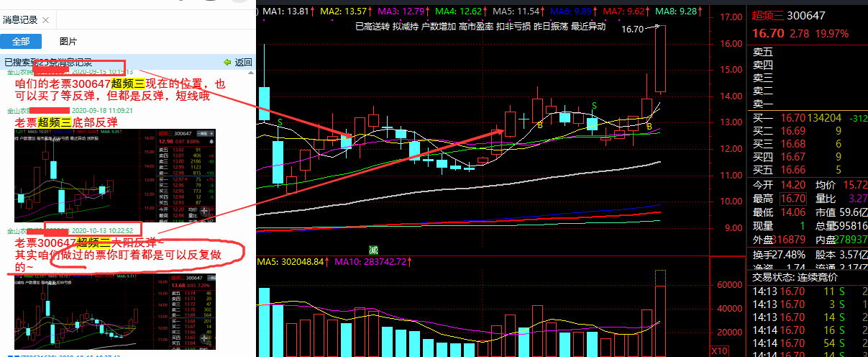Switch to the 全部 filter
The height and width of the screenshot is (357, 868).
click(x=22, y=41)
